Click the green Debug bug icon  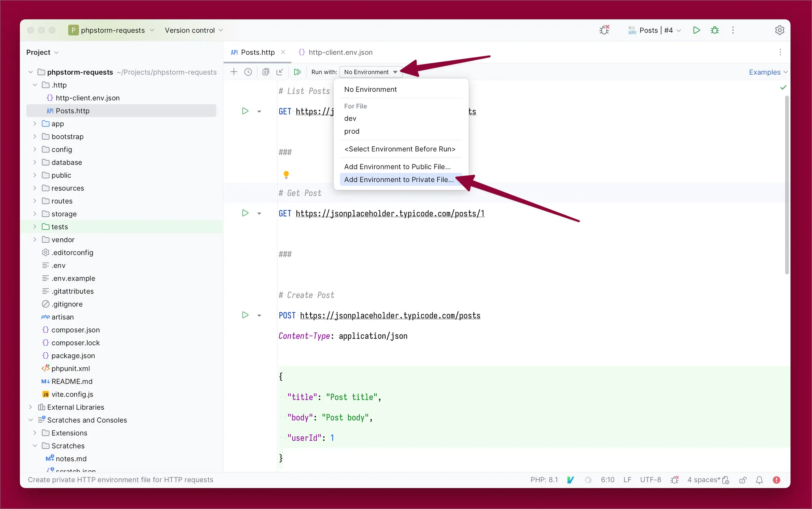click(x=715, y=30)
